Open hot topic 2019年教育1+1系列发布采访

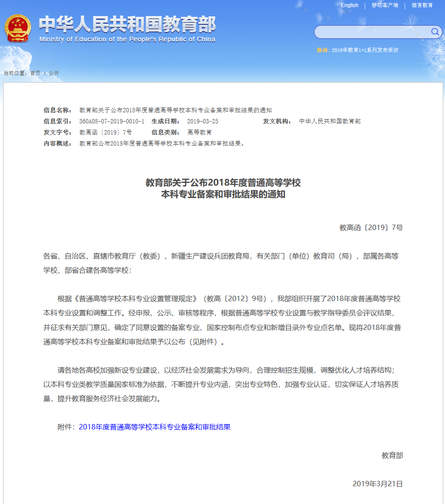coord(365,50)
